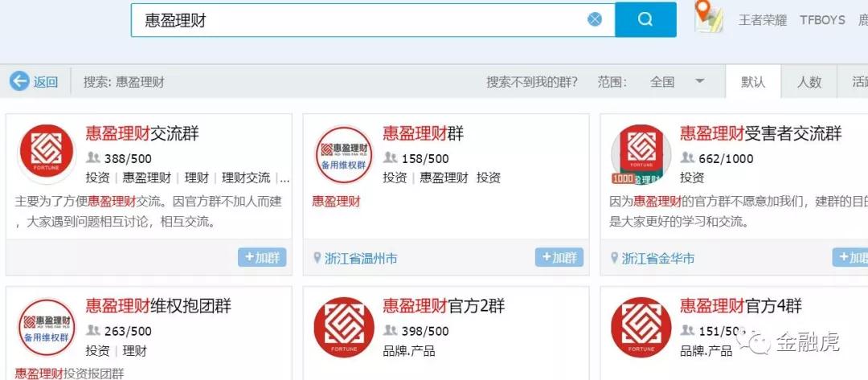Click 理财交流 tag in 惠盈理财交流群 card
The width and height of the screenshot is (868, 380).
pos(246,178)
